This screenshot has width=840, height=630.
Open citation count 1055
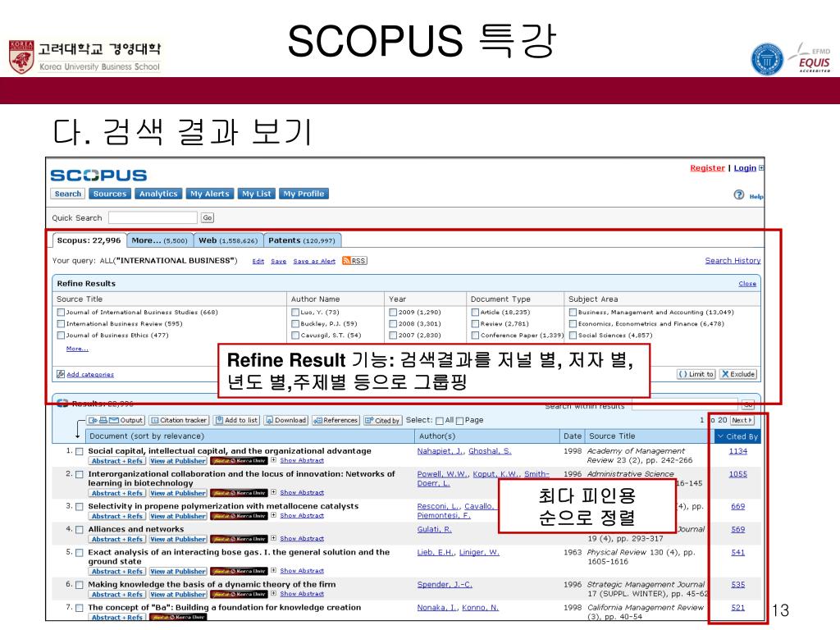pyautogui.click(x=737, y=474)
